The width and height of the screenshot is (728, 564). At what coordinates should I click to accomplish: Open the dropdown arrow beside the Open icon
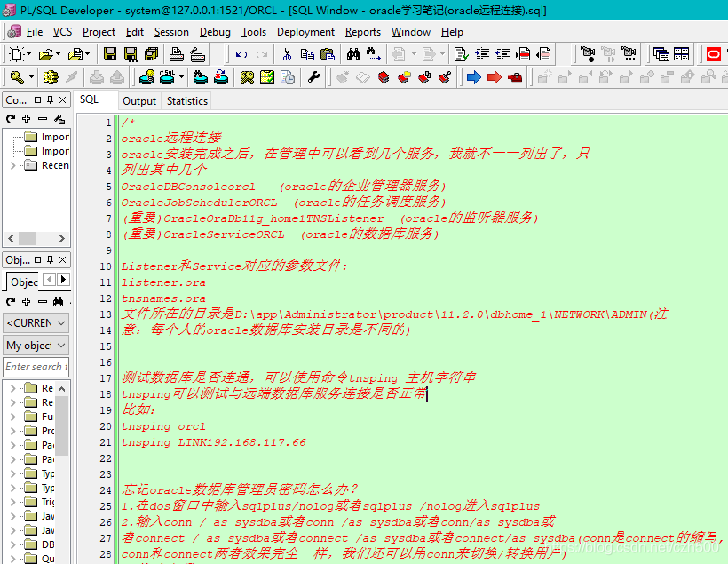(58, 54)
